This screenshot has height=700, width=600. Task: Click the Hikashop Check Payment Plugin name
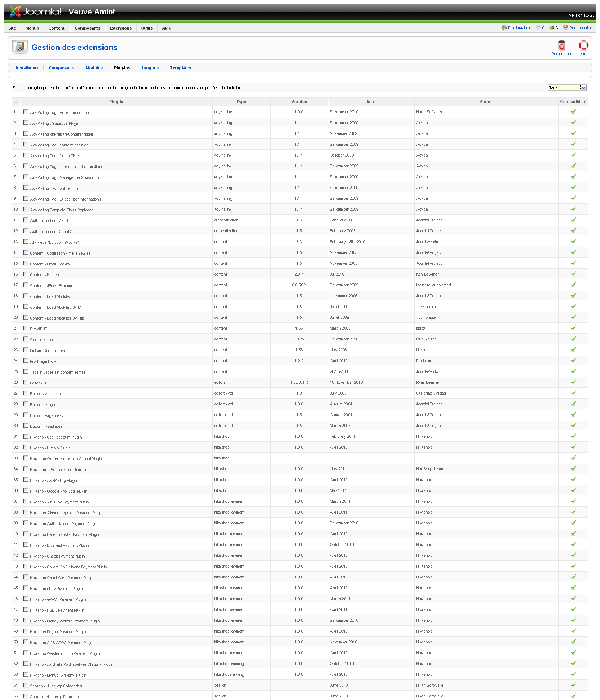pos(57,556)
